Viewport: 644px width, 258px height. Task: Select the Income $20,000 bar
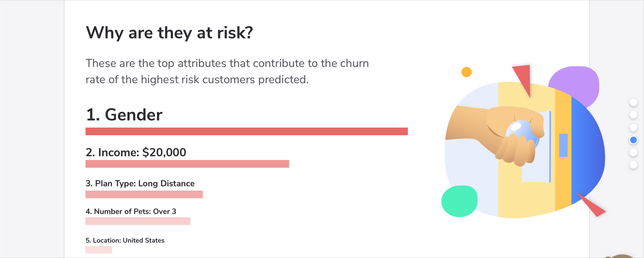point(187,164)
